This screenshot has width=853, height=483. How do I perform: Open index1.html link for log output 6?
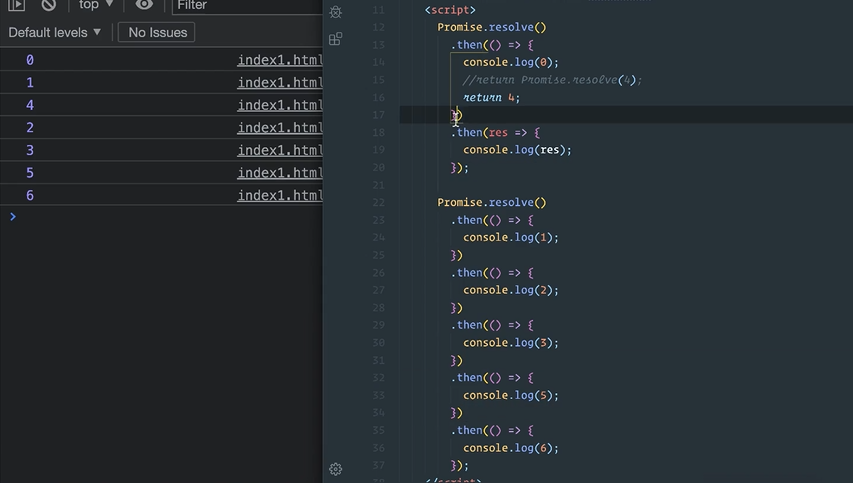(280, 195)
